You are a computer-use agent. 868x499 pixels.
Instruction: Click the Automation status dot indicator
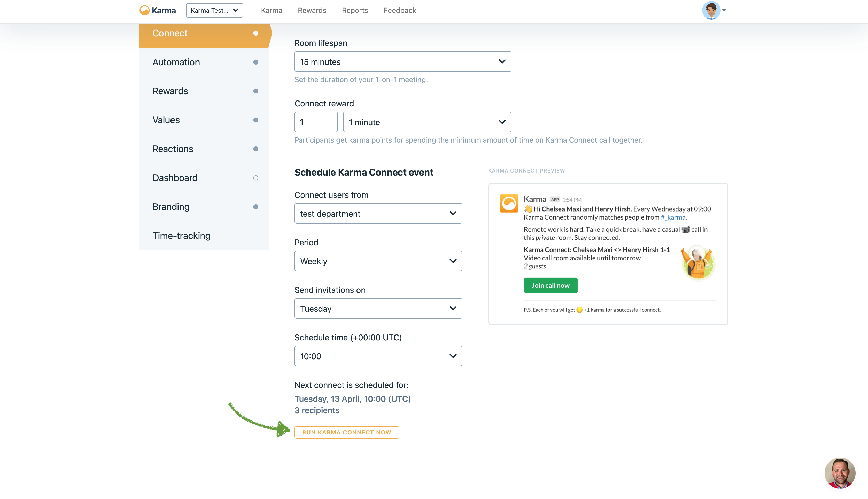pyautogui.click(x=256, y=62)
